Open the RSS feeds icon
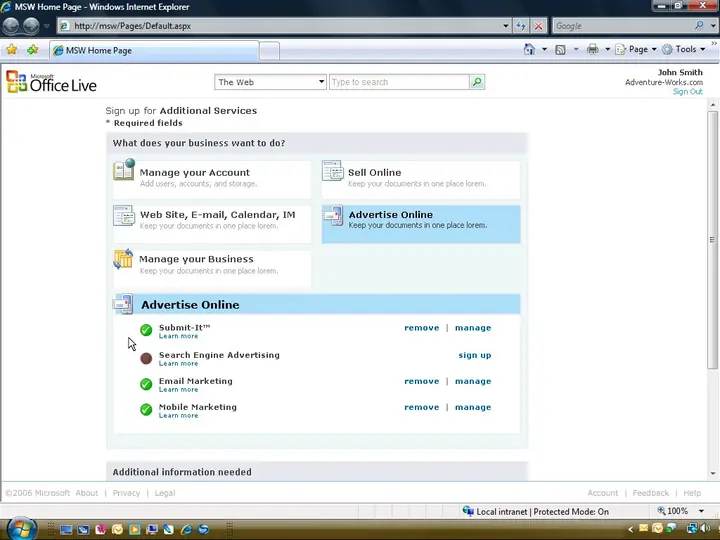 560,50
